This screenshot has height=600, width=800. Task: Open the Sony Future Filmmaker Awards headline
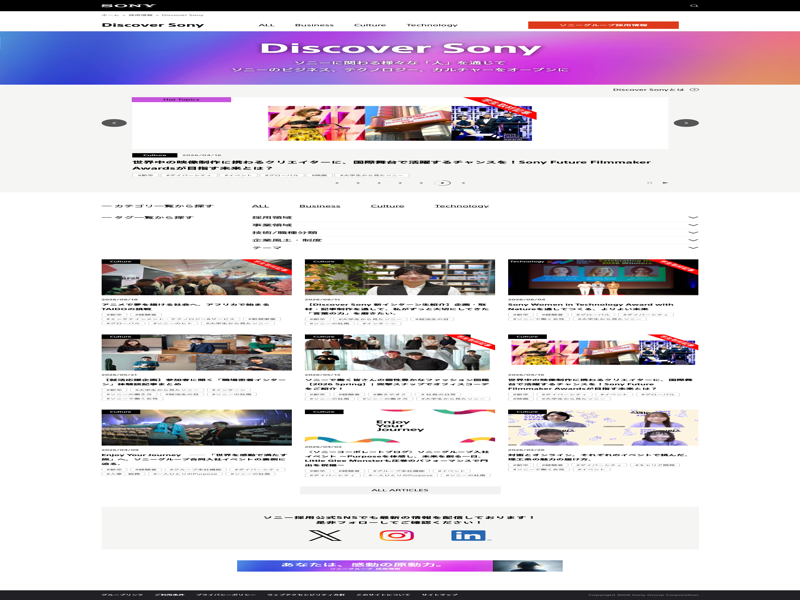coord(391,165)
